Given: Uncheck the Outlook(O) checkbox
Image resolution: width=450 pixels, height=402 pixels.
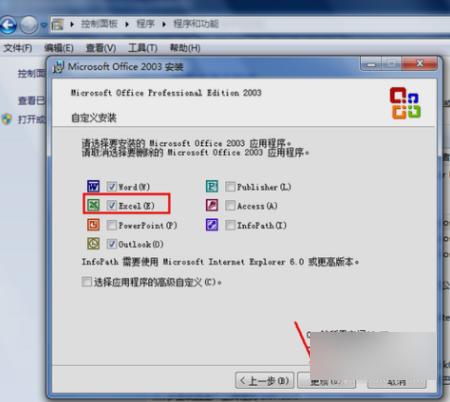Looking at the screenshot, I should click(112, 244).
